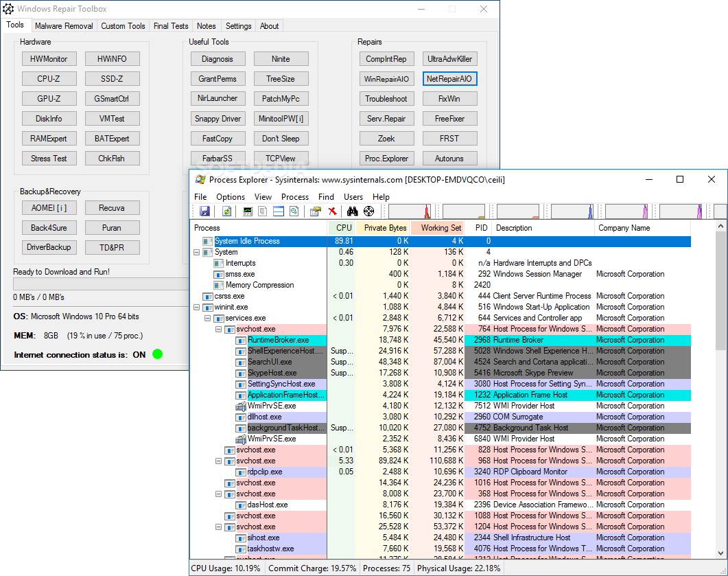
Task: Click the NetRepairAIO button
Action: (x=449, y=79)
